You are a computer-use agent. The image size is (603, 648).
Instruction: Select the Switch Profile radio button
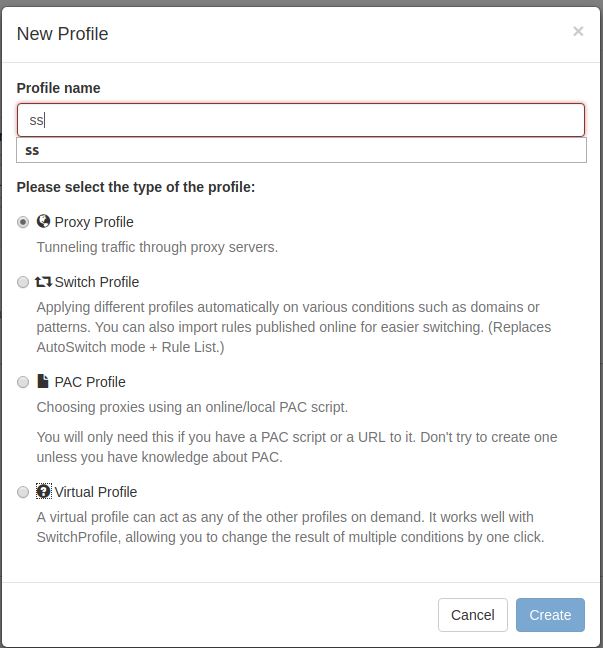tap(23, 282)
